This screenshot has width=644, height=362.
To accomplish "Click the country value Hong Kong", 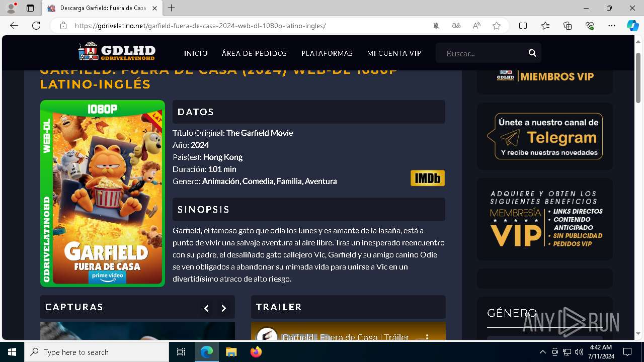I will click(x=223, y=157).
